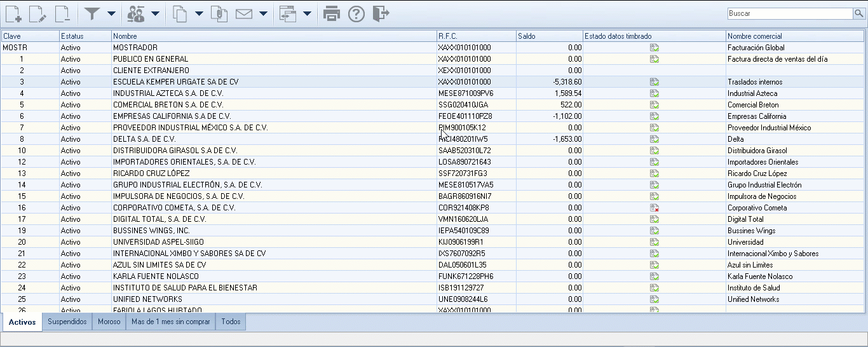Screen dimensions: 868x347
Task: Open help with the question mark icon
Action: [x=356, y=13]
